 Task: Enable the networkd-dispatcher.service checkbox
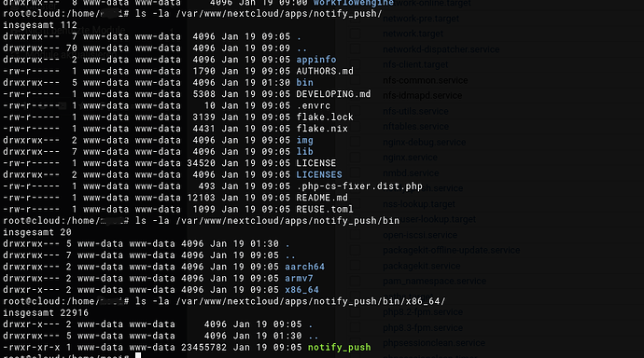click(x=355, y=49)
